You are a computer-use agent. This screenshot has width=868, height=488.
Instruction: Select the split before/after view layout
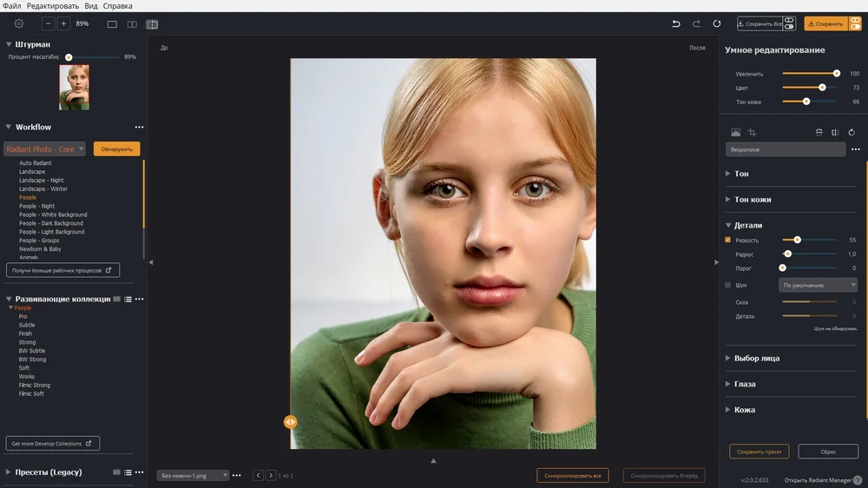point(152,24)
